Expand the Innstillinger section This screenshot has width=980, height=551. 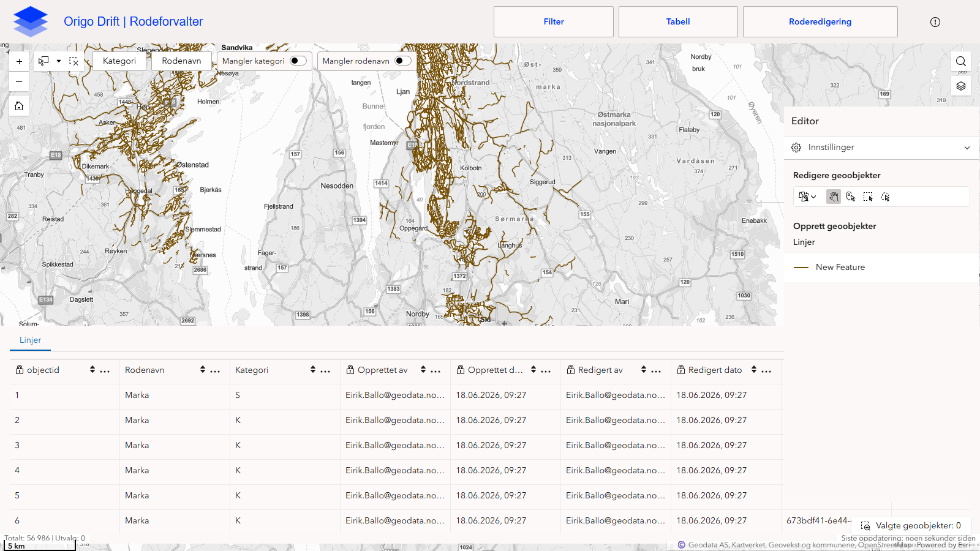882,148
